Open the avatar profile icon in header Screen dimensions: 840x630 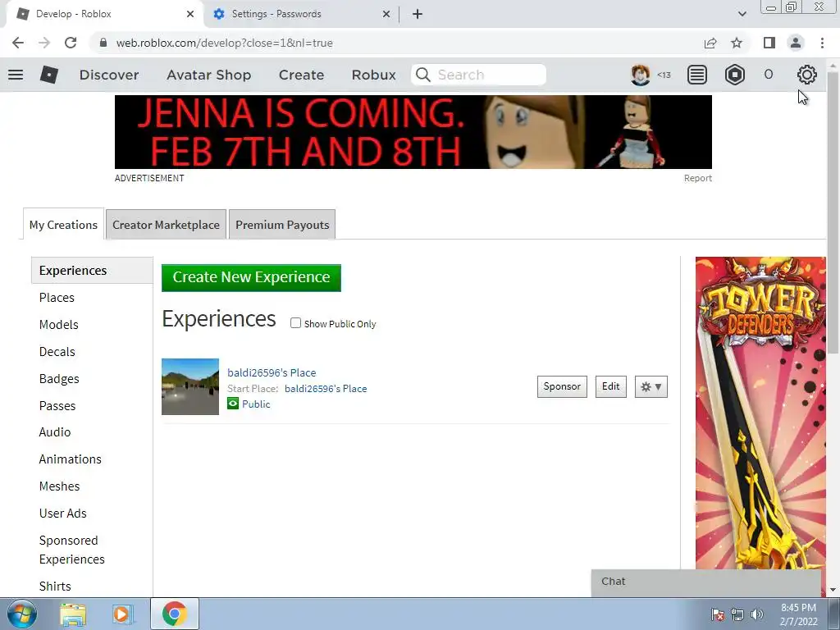[x=640, y=75]
